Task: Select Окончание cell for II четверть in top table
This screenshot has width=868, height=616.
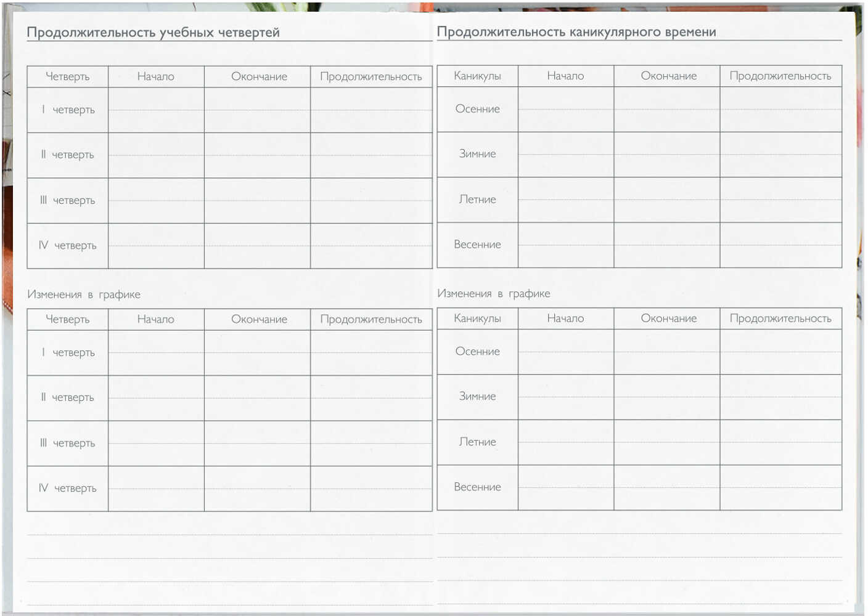Action: coord(257,155)
